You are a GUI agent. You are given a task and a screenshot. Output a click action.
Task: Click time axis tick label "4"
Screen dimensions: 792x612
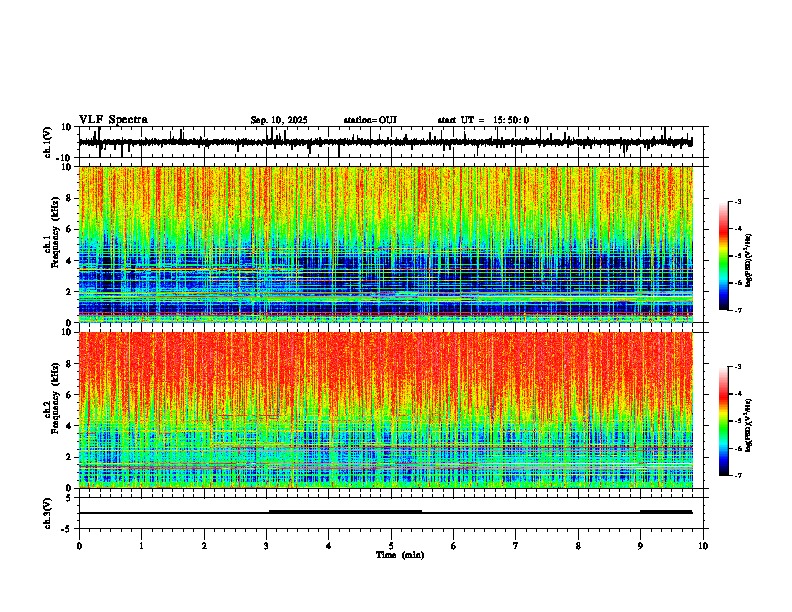(329, 546)
